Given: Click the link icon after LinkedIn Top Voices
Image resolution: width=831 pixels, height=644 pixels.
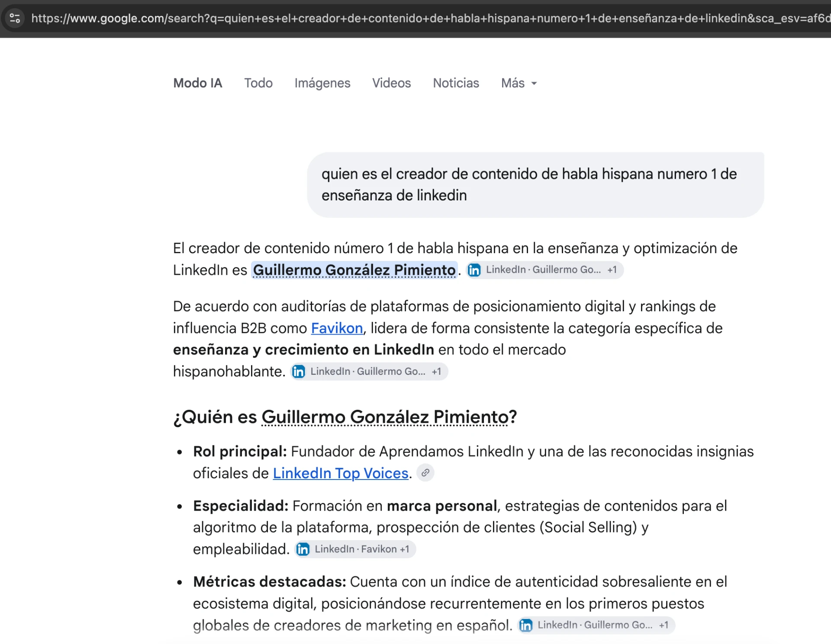Looking at the screenshot, I should (x=425, y=473).
